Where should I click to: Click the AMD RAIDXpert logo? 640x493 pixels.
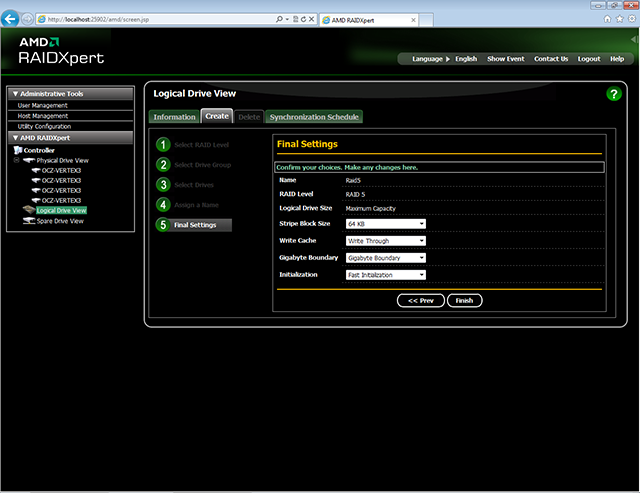click(x=61, y=51)
